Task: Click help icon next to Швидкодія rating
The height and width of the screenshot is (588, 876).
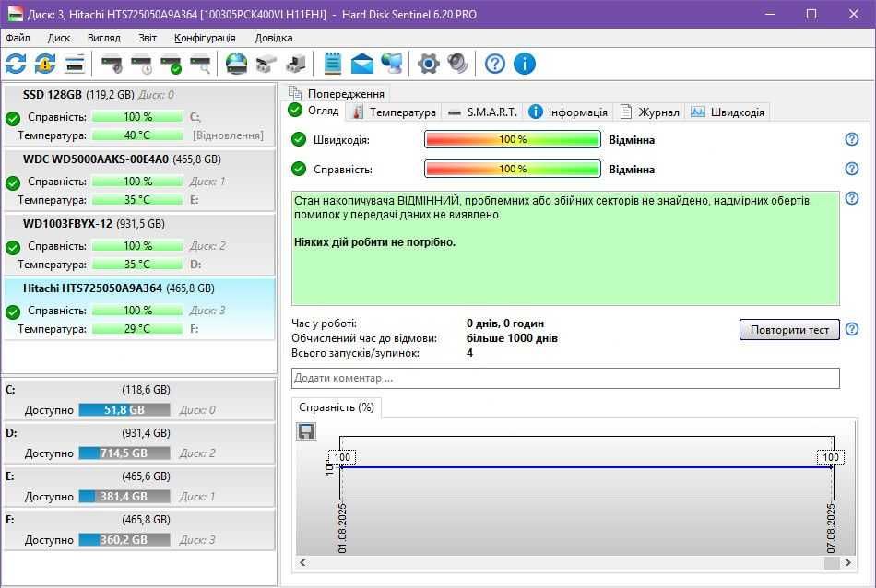Action: point(852,139)
